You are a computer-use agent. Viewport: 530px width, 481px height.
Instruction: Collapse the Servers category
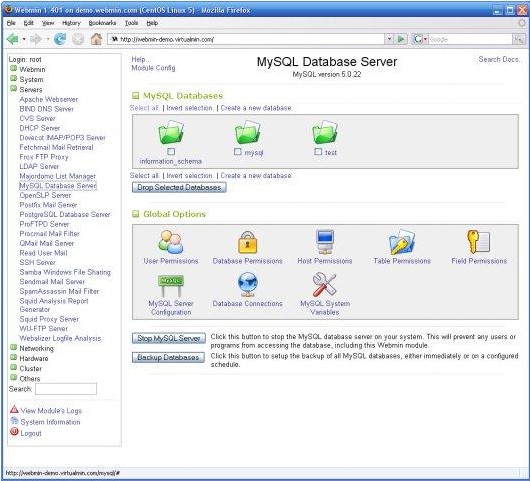point(14,89)
